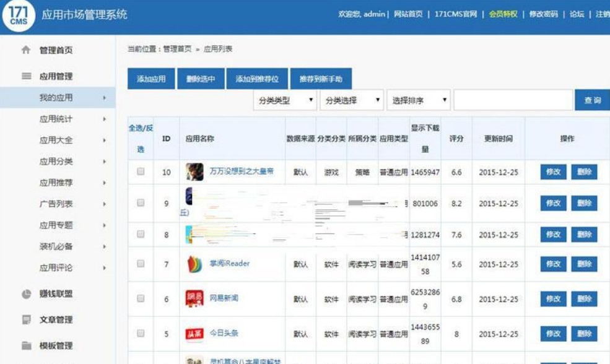Click the document icon beside 文章管理
The image size is (610, 364).
26,320
